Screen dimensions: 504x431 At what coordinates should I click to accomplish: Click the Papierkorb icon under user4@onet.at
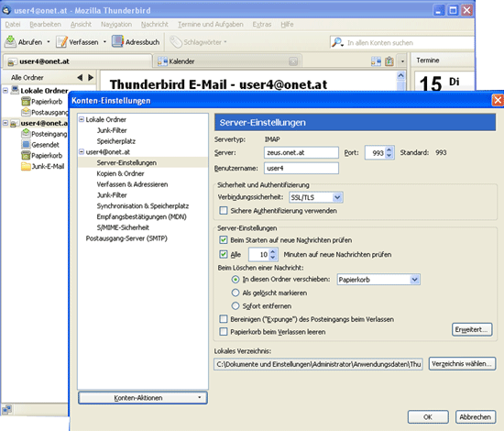coord(26,155)
